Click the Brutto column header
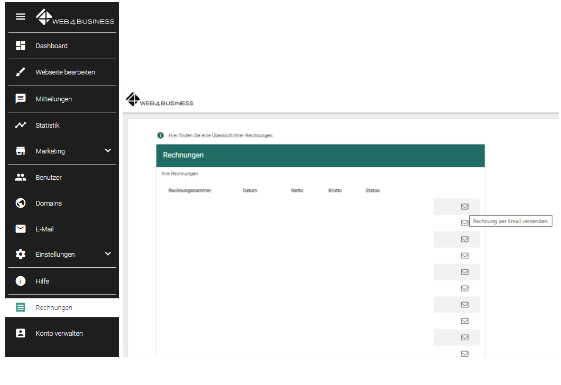This screenshot has height=385, width=561. [x=335, y=190]
